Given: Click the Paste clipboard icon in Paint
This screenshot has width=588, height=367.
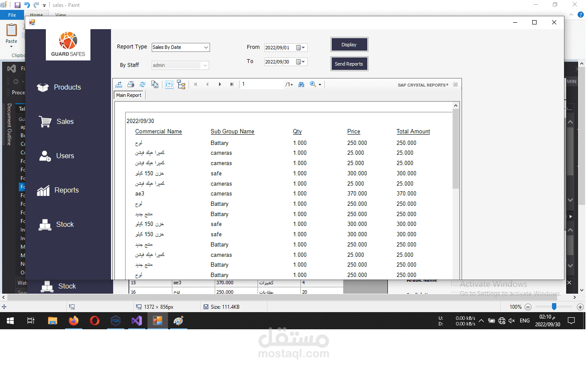Looking at the screenshot, I should pyautogui.click(x=12, y=30).
